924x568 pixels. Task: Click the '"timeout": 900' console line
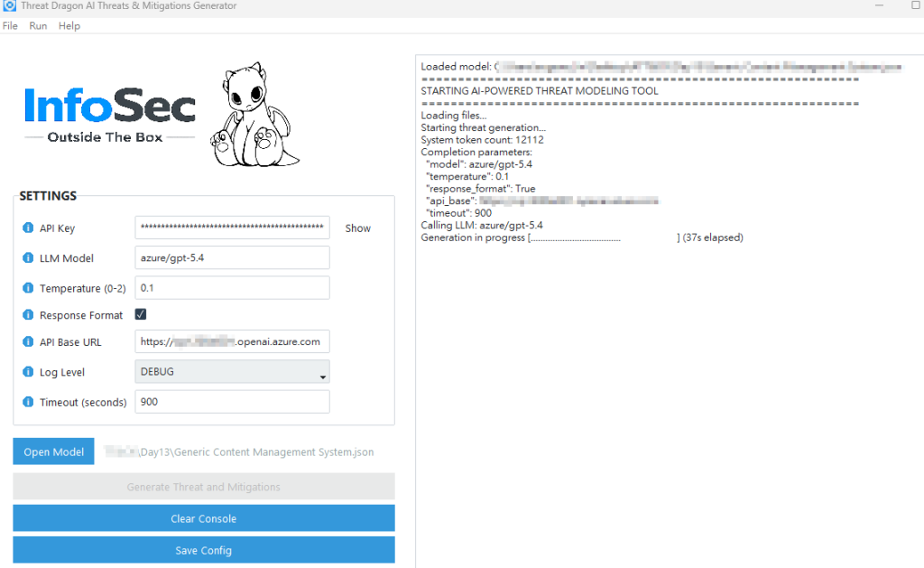(458, 213)
